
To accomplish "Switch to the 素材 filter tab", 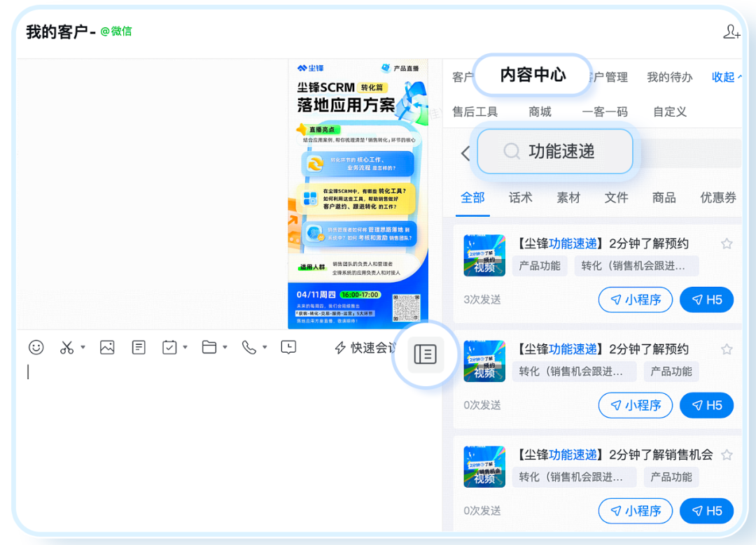I will coord(568,197).
